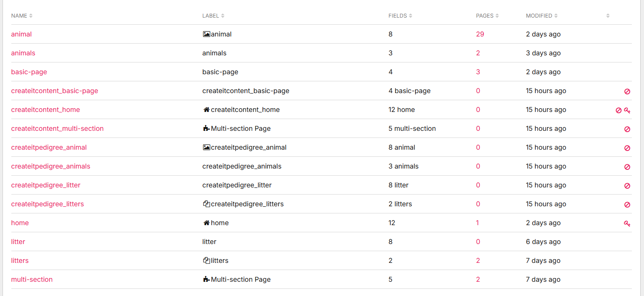This screenshot has height=296, width=644.
Task: Click the prohibited icon in createitcontent_basic-page row
Action: coord(627,91)
